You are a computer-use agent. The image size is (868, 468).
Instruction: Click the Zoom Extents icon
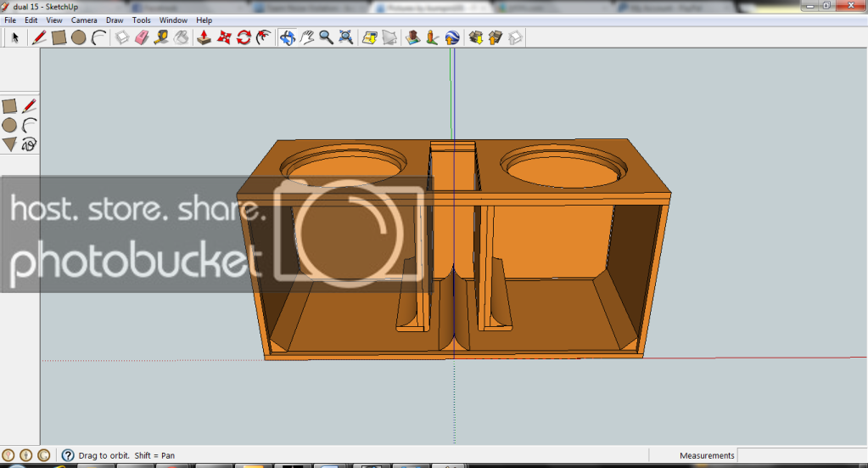(346, 37)
